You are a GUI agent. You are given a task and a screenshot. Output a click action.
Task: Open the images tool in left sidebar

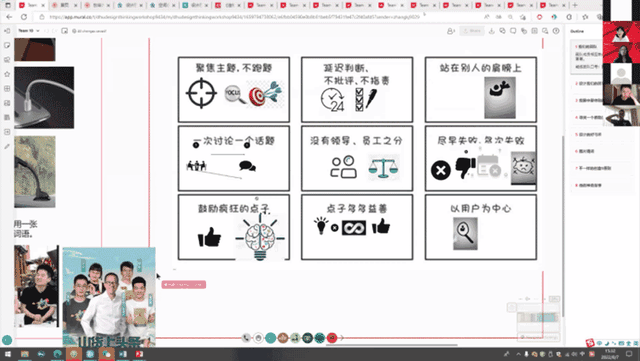(7, 103)
